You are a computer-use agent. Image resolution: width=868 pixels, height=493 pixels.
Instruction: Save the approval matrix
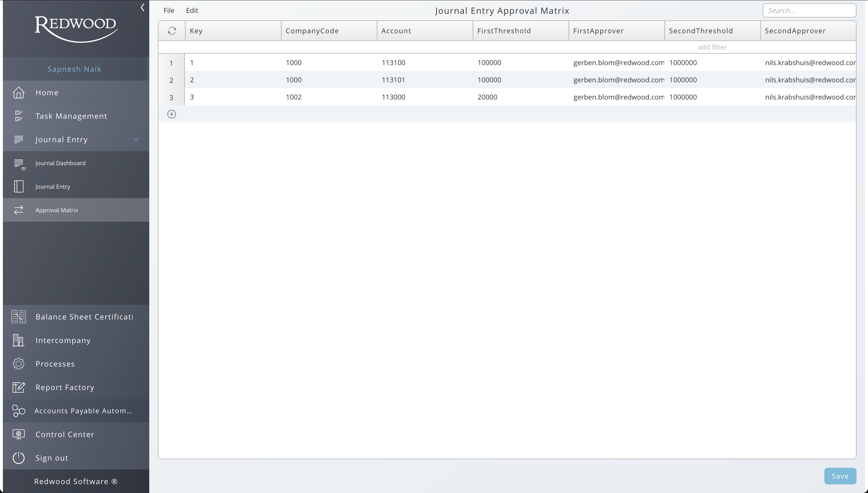coord(840,476)
